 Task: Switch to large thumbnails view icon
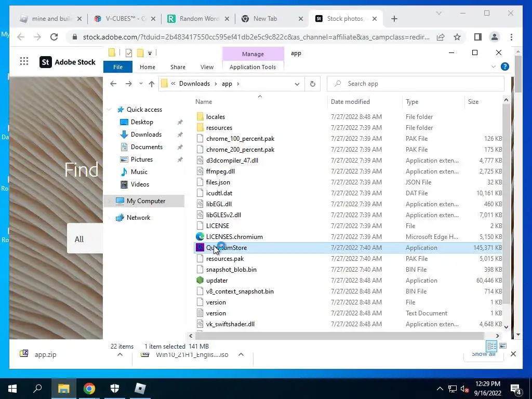[x=503, y=346]
